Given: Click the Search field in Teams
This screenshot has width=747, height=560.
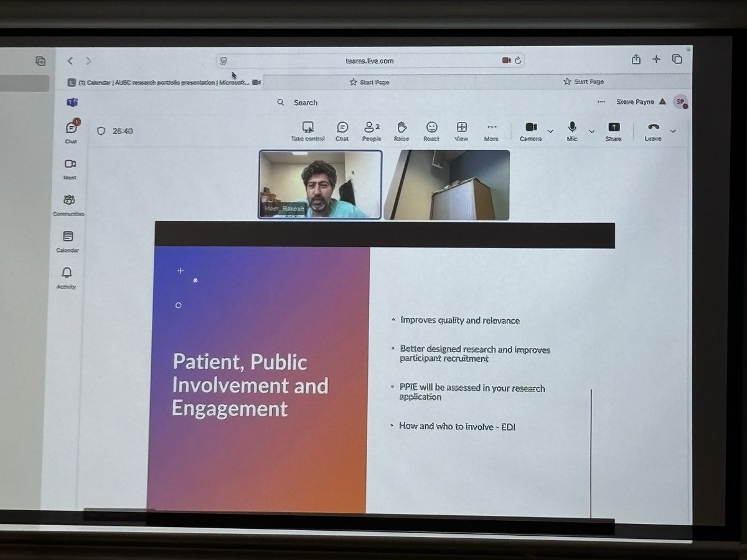Looking at the screenshot, I should pos(306,102).
